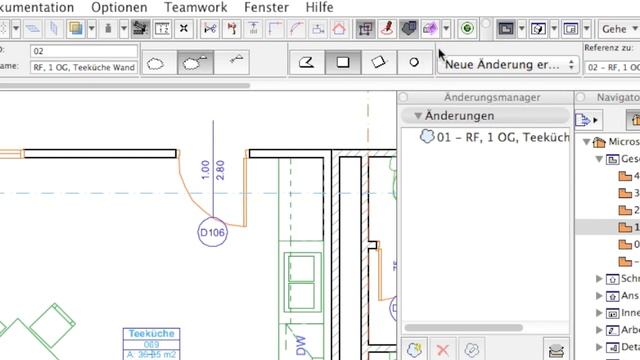The width and height of the screenshot is (640, 360).
Task: Open the Fenster menu
Action: [266, 7]
